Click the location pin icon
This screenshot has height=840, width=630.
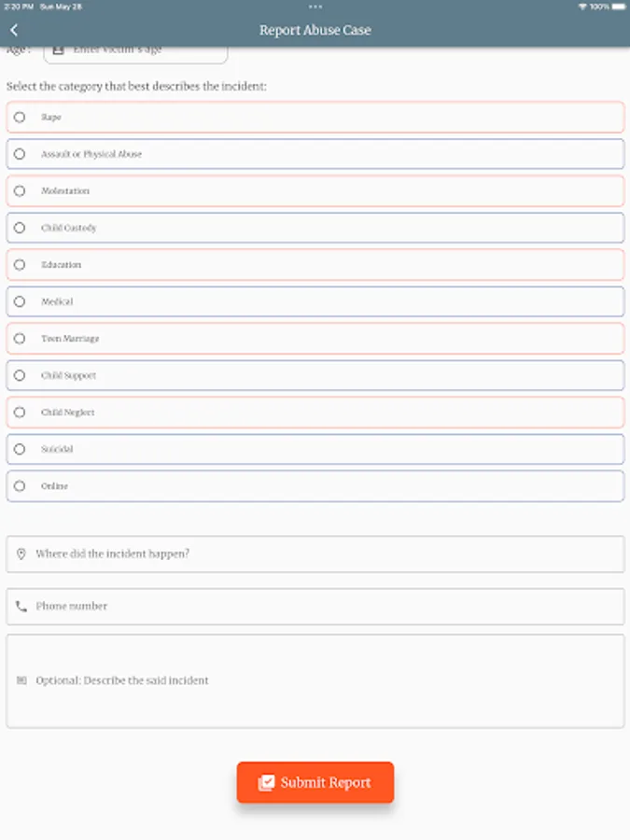(x=21, y=553)
